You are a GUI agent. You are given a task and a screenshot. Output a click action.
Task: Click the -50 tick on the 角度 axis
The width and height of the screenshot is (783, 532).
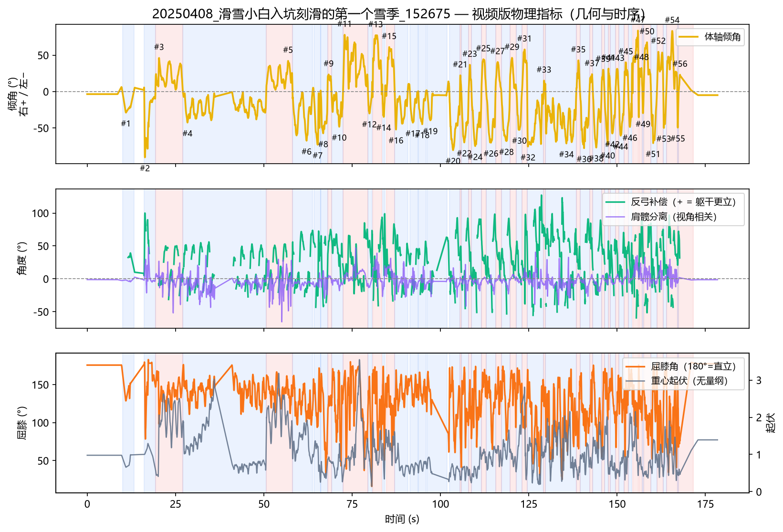(41, 312)
